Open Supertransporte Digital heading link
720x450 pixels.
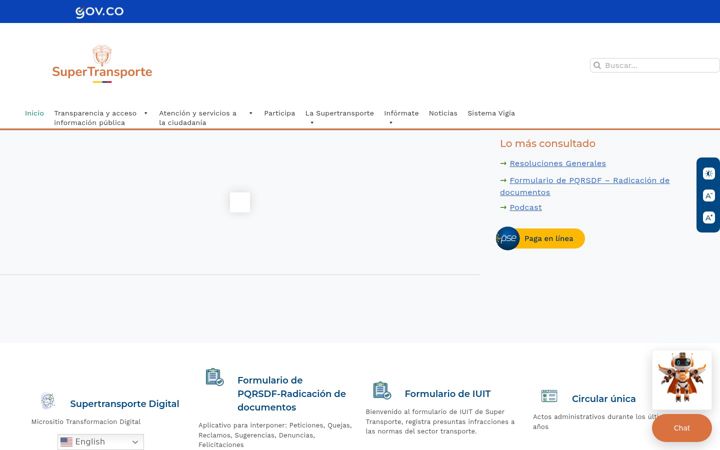pos(124,404)
